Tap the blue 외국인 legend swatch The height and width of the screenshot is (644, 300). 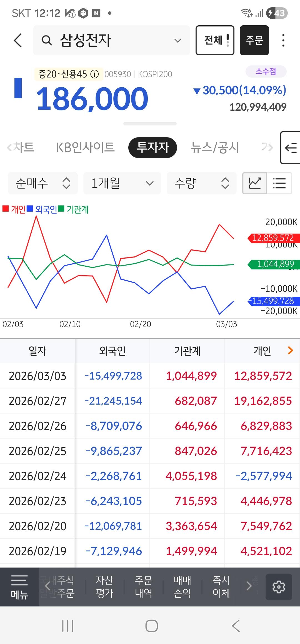30,209
